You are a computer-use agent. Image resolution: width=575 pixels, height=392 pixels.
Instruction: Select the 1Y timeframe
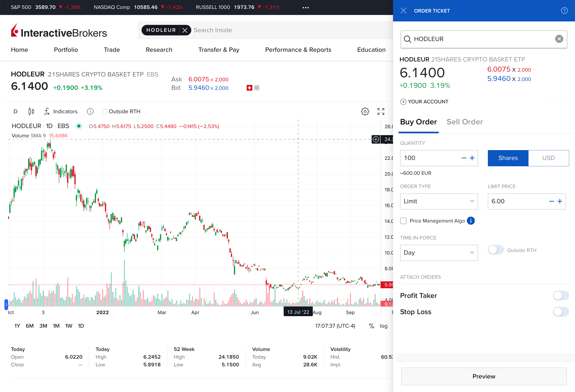pos(17,326)
